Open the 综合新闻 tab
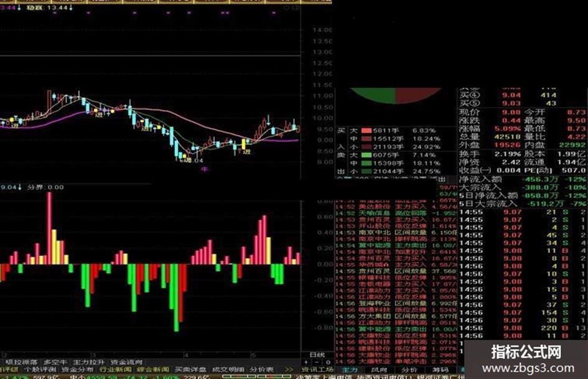The width and height of the screenshot is (588, 379). (x=153, y=370)
